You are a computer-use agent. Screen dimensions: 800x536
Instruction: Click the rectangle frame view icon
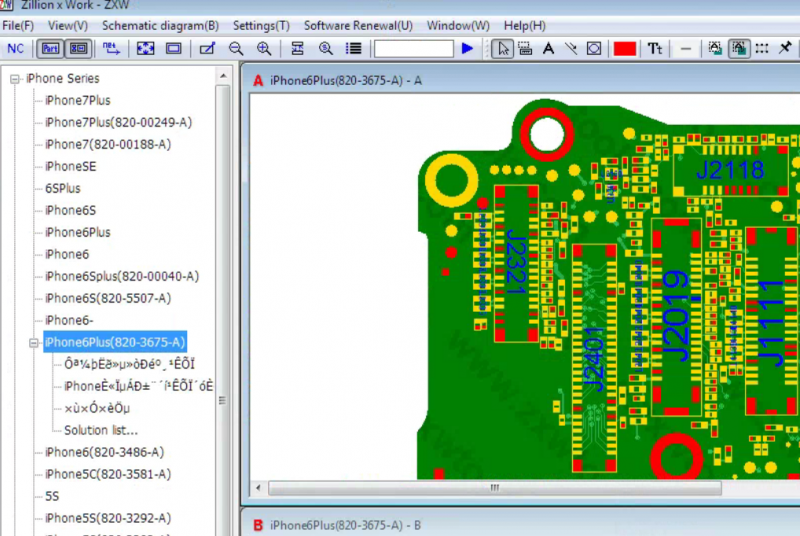173,49
